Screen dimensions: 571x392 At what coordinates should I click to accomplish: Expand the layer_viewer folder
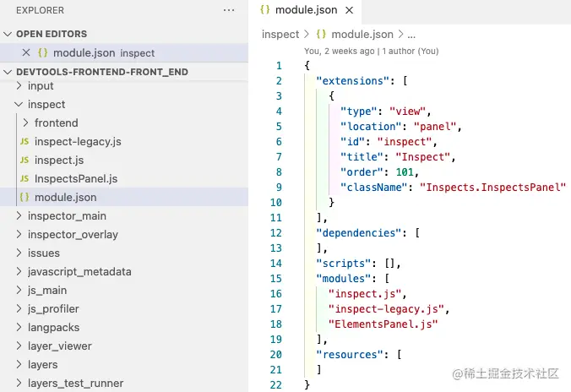[x=19, y=346]
